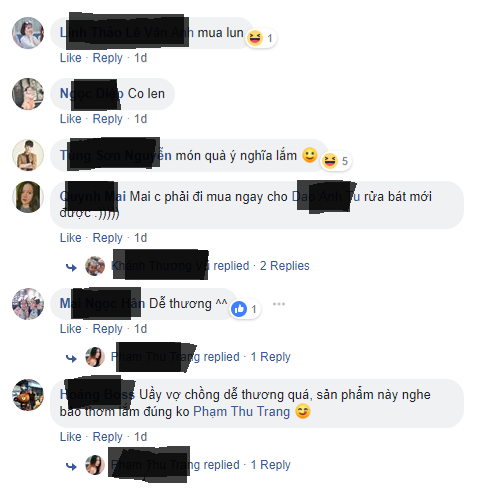This screenshot has height=496, width=480.
Task: Open the three-dot options next to 'Dễ thương'
Action: [279, 304]
